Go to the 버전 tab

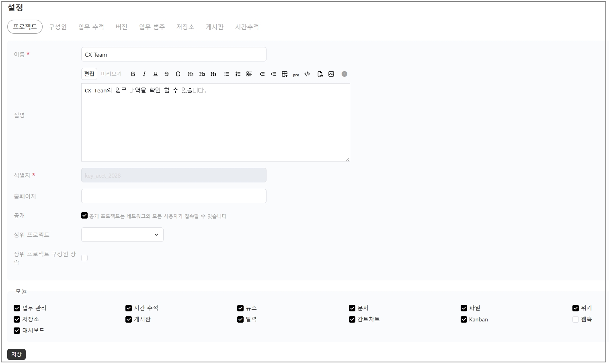121,27
